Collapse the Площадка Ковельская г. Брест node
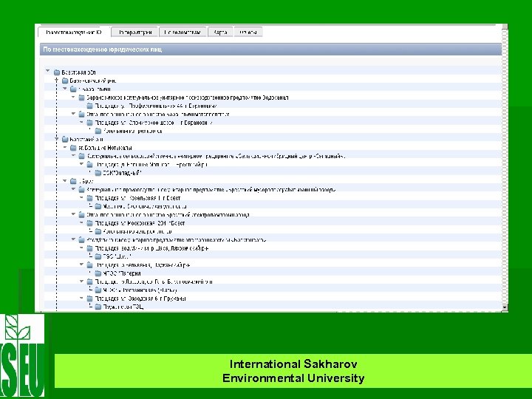The width and height of the screenshot is (532, 399). click(x=81, y=197)
